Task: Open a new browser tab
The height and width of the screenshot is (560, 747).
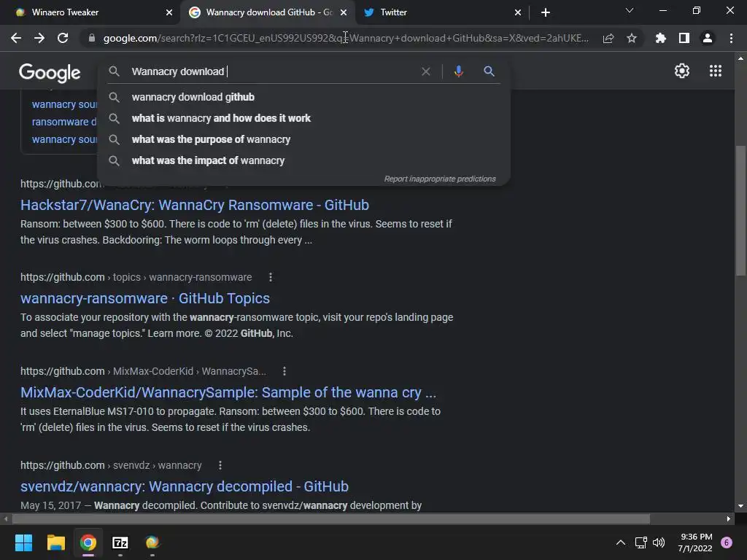Action: click(546, 12)
